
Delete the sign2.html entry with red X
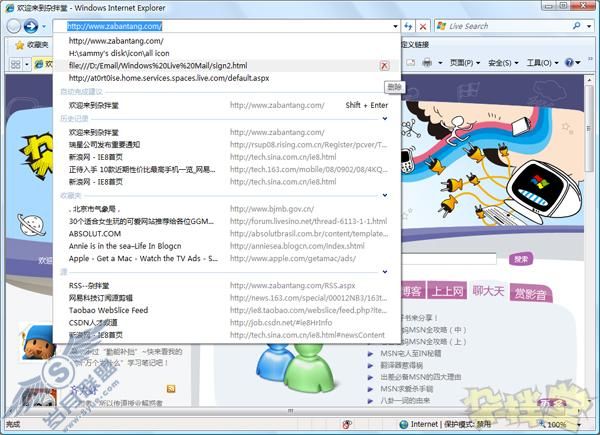pos(385,66)
